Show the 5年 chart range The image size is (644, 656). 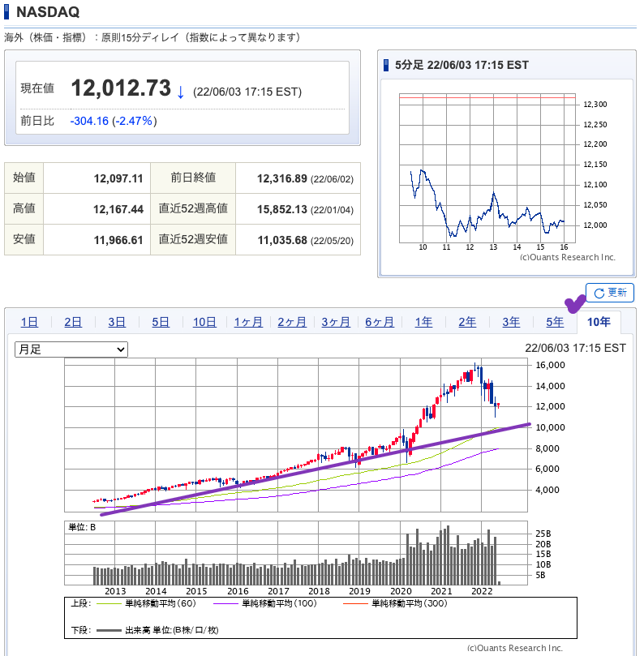(x=555, y=322)
